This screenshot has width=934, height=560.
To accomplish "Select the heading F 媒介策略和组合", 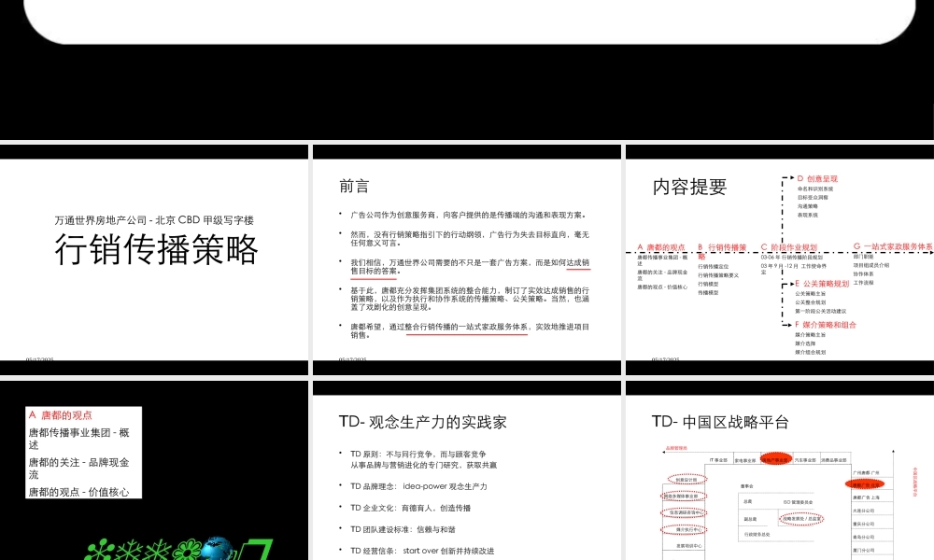I will pyautogui.click(x=826, y=325).
